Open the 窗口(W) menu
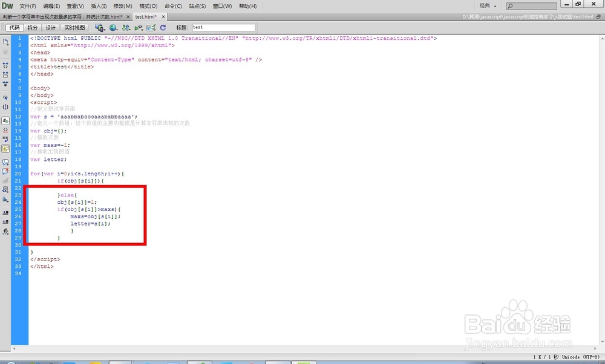The image size is (605, 364). (x=222, y=6)
